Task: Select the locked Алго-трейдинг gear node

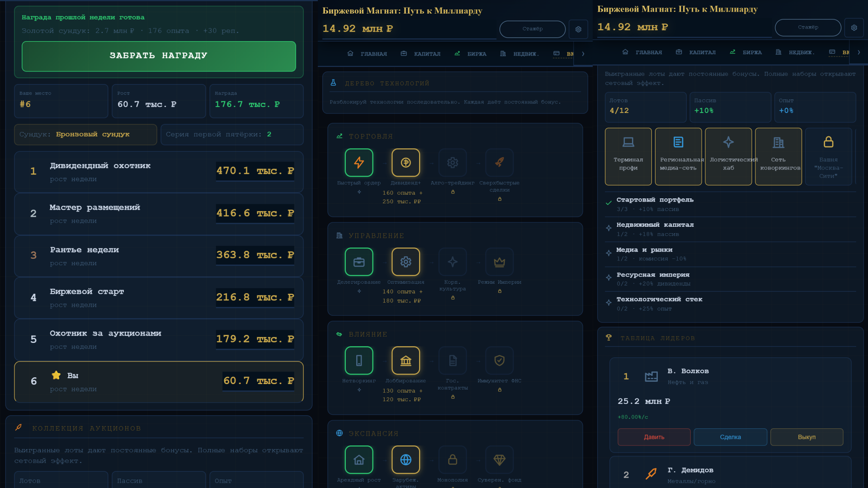Action: point(453,162)
